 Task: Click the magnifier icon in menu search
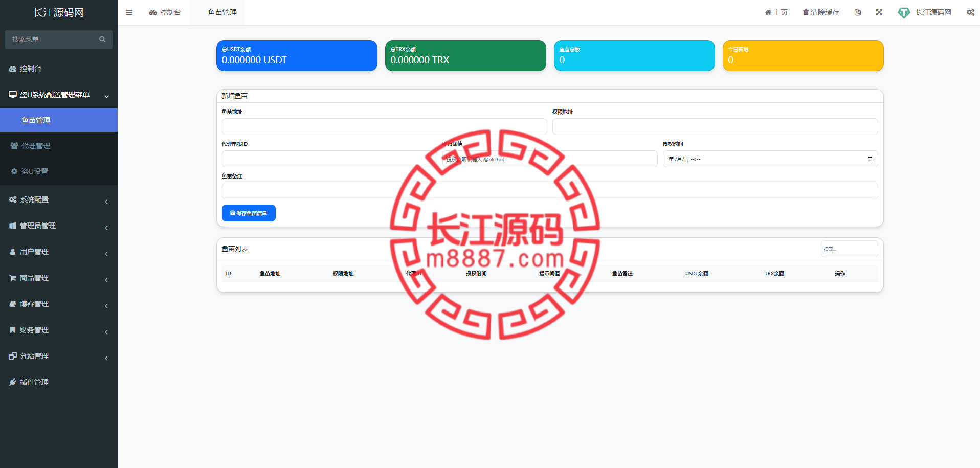point(102,39)
